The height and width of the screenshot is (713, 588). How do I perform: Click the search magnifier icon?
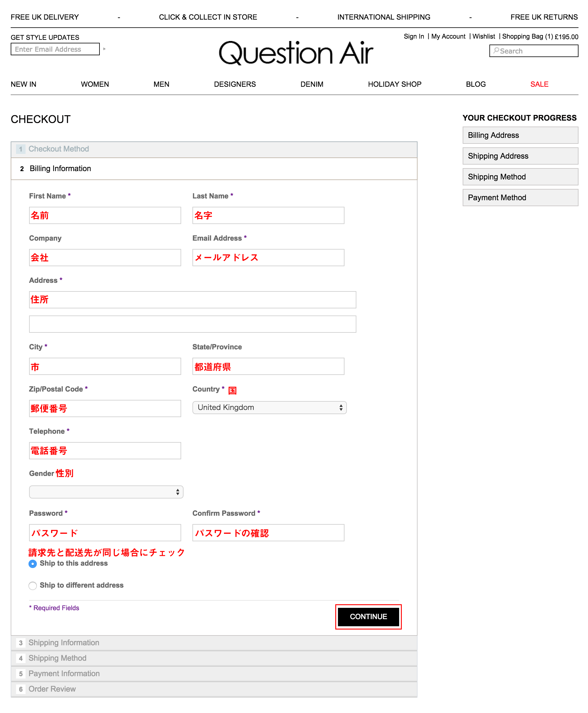[496, 51]
